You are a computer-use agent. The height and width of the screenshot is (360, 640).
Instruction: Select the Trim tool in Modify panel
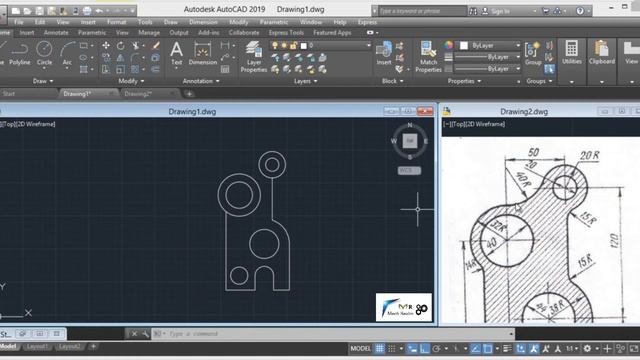point(135,46)
